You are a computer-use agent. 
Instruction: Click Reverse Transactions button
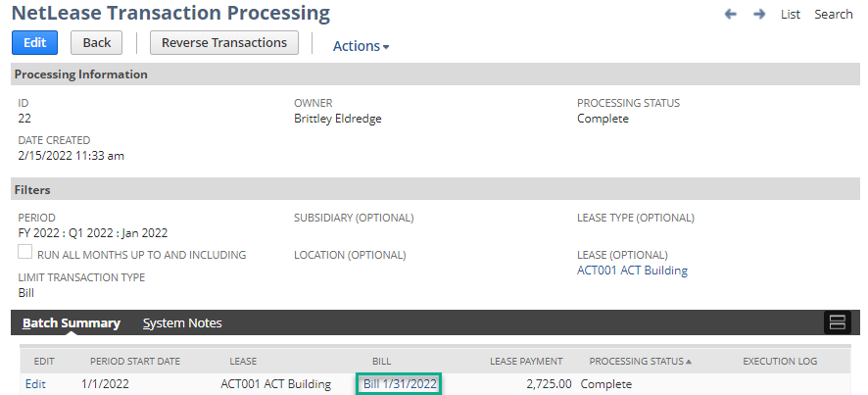pos(224,43)
